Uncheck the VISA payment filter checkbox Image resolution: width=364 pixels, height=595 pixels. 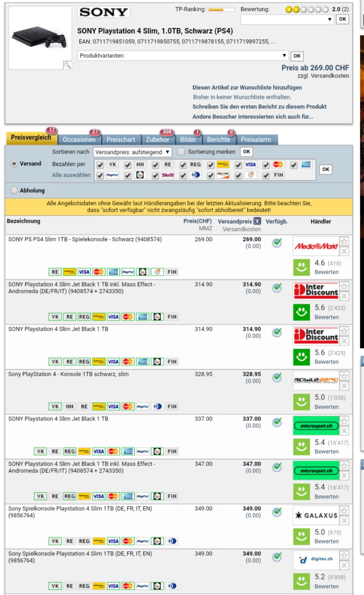tap(238, 165)
